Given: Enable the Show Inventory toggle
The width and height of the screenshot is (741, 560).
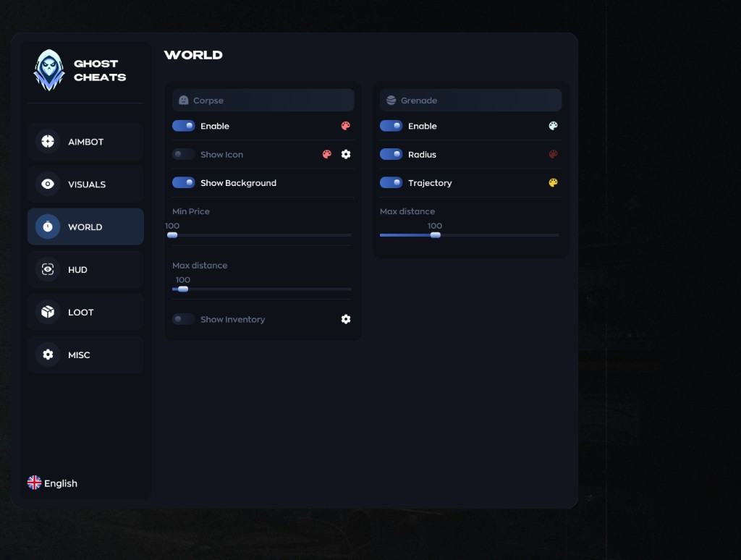Looking at the screenshot, I should [x=184, y=319].
